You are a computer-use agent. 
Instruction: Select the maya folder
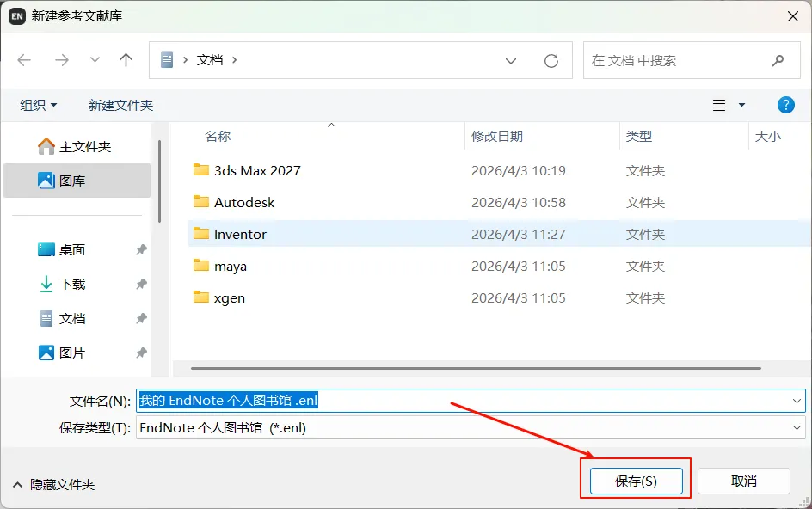[231, 267]
